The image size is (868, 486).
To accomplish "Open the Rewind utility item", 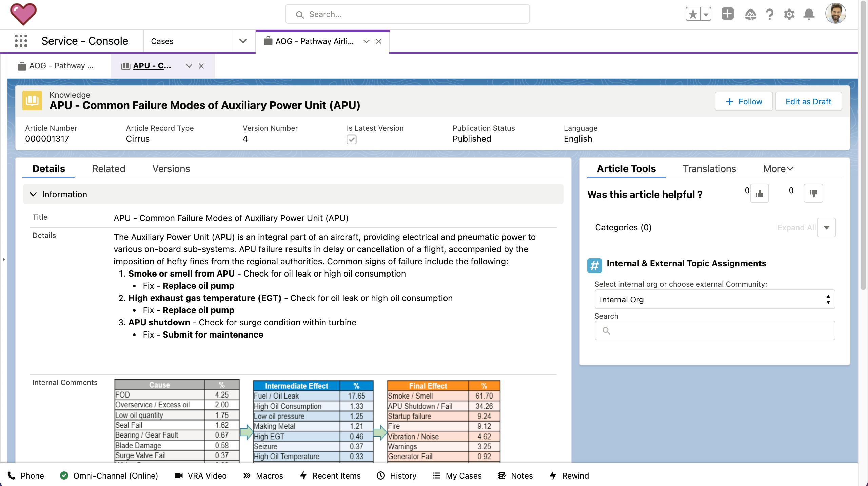I will coord(569,475).
